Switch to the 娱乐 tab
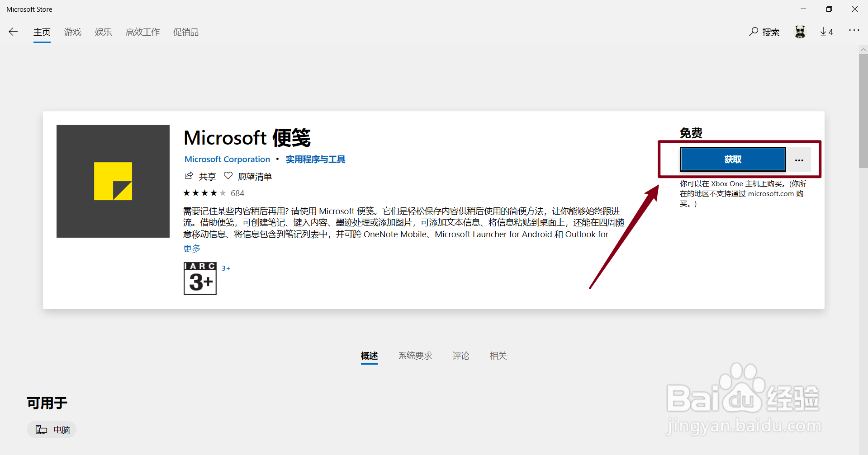The image size is (868, 455). pos(104,32)
